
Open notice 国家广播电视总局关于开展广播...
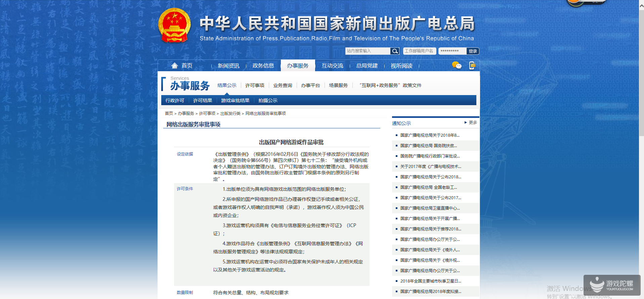click(430, 219)
